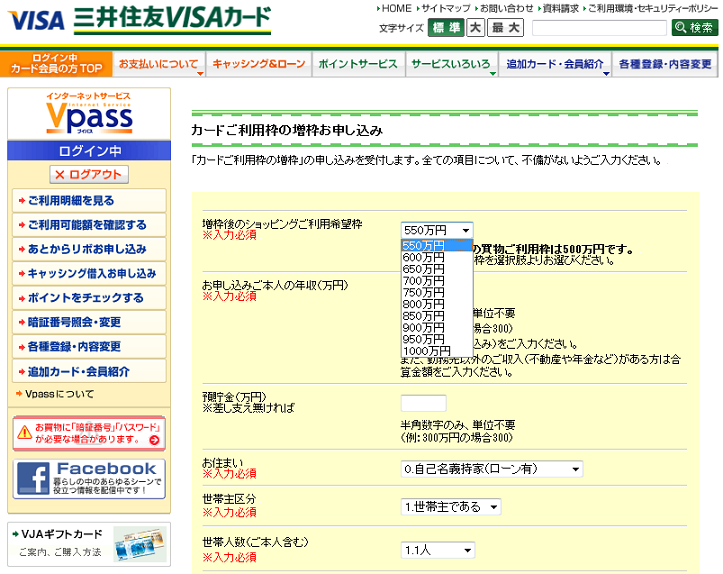
Task: Open あとからリボお申し込み in sidebar
Action: click(x=89, y=249)
